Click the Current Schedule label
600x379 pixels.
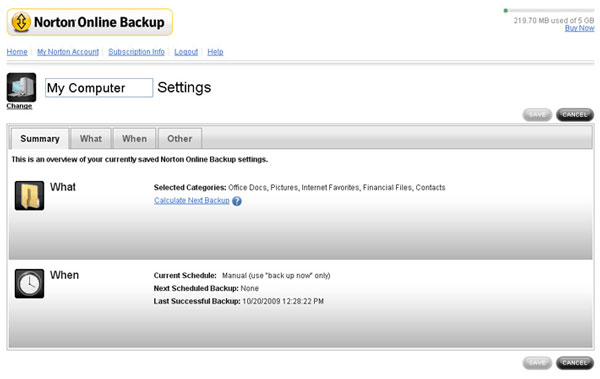(x=185, y=276)
